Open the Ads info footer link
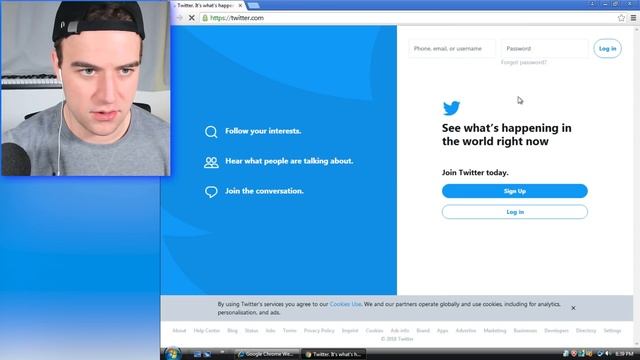This screenshot has width=640, height=360. click(400, 331)
